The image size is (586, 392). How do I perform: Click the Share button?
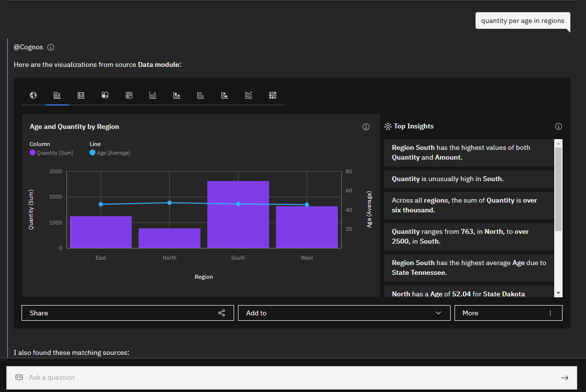click(128, 313)
